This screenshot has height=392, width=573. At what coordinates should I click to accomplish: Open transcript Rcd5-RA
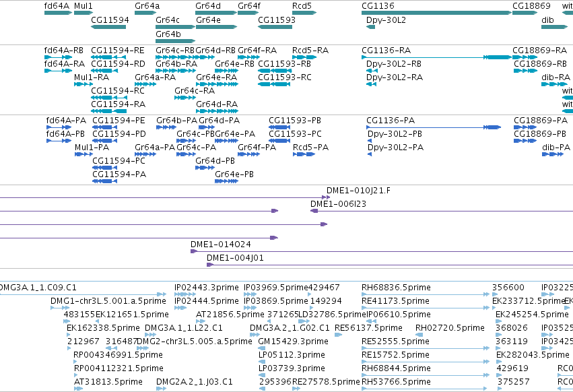click(x=310, y=50)
